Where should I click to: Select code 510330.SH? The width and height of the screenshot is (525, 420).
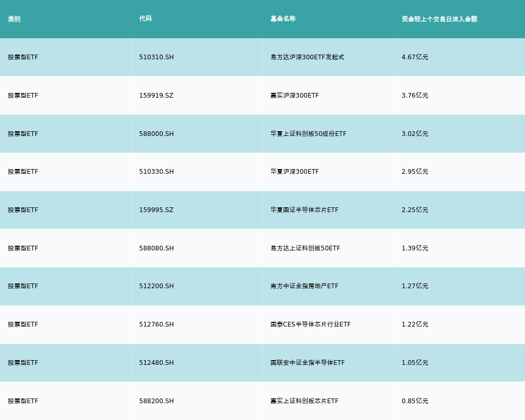156,172
